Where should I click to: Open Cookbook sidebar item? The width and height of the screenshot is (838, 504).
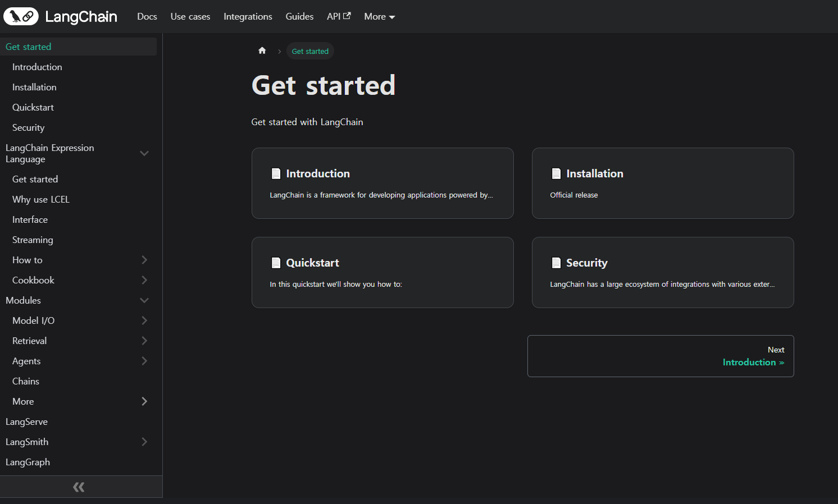tap(33, 280)
